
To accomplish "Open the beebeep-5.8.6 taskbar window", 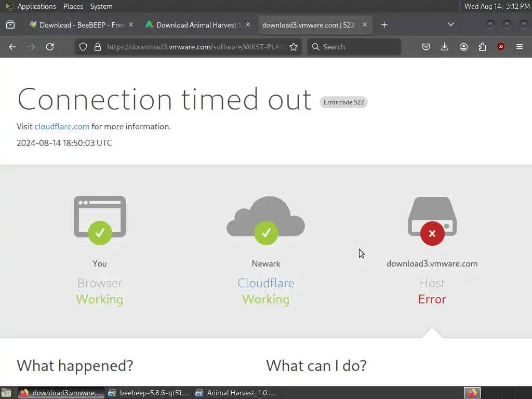I will pos(149,393).
